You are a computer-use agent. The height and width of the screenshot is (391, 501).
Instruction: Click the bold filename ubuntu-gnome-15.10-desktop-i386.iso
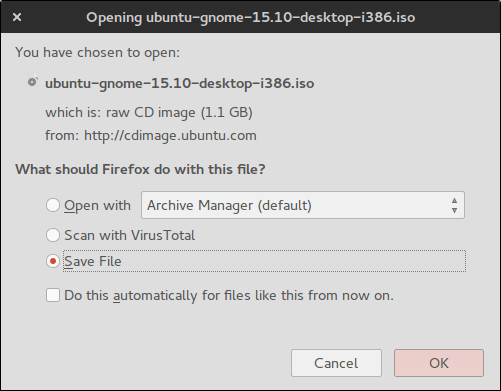point(180,83)
